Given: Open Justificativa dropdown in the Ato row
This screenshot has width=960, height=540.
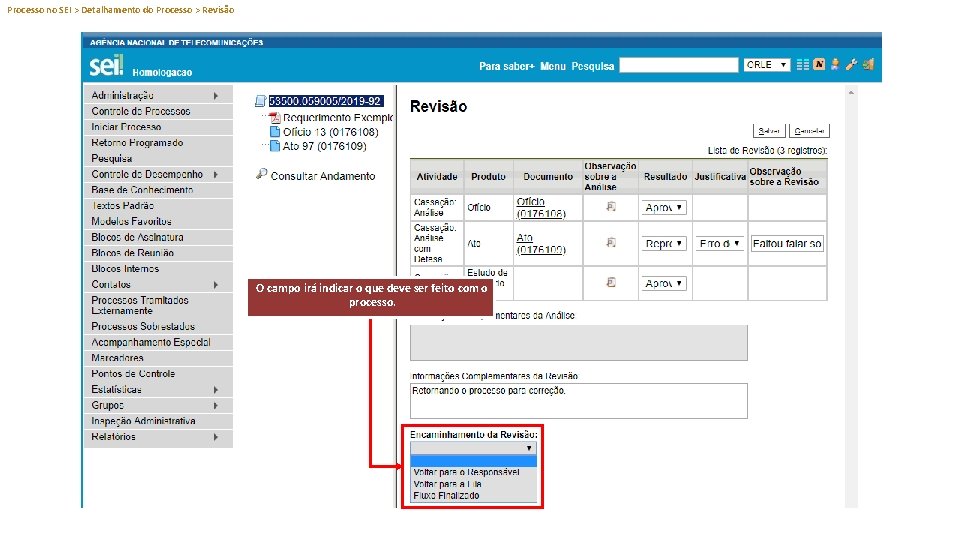Looking at the screenshot, I should [x=719, y=244].
